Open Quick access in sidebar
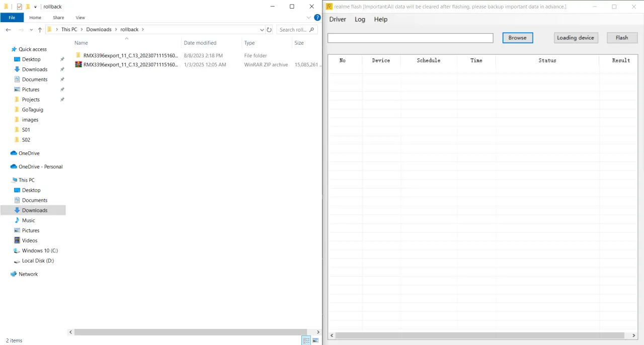The width and height of the screenshot is (644, 345). [x=33, y=49]
